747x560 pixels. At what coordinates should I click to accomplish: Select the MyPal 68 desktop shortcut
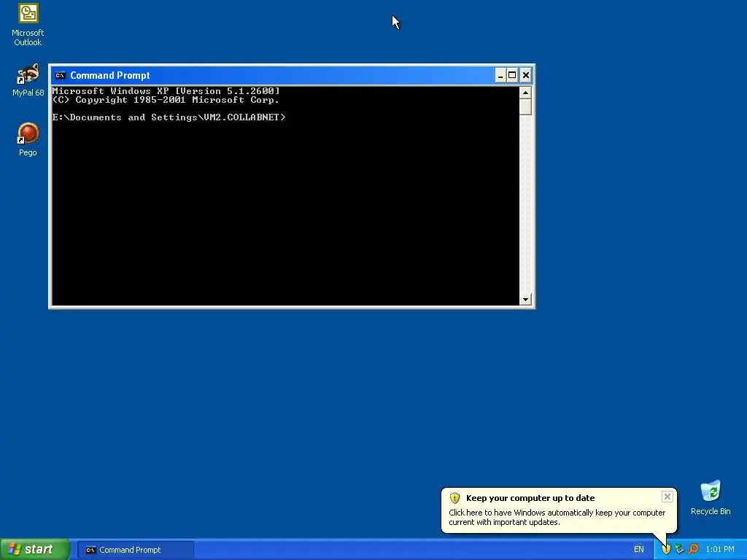(28, 80)
